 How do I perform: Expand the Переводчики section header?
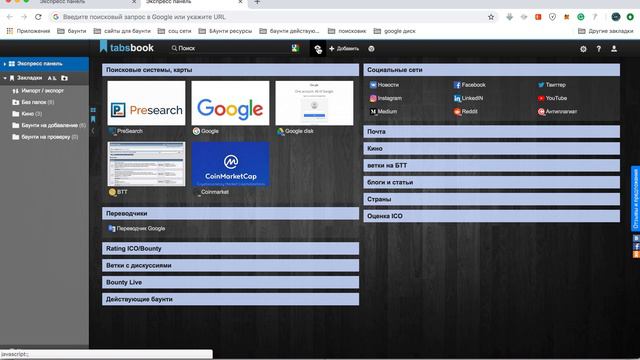point(231,213)
